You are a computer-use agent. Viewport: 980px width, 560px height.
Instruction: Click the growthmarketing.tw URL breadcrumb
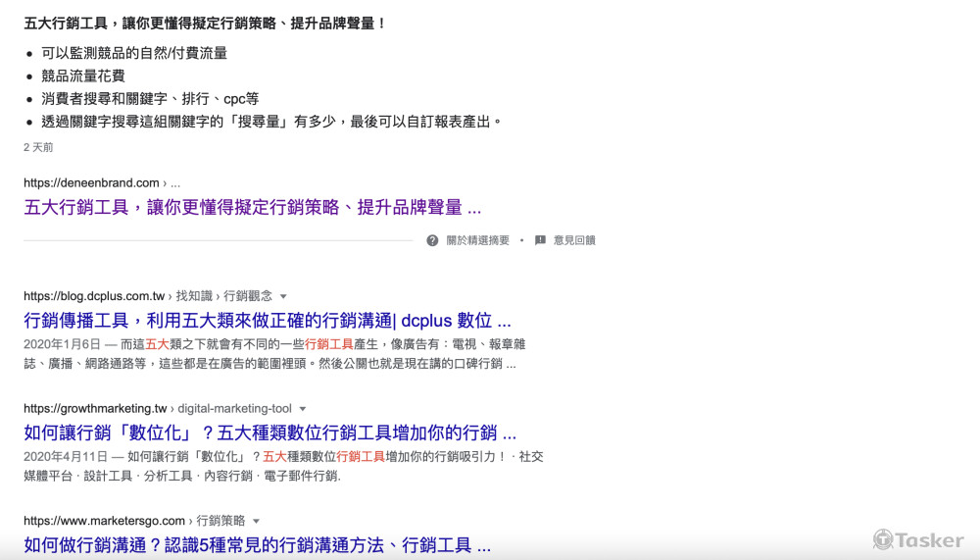click(95, 409)
